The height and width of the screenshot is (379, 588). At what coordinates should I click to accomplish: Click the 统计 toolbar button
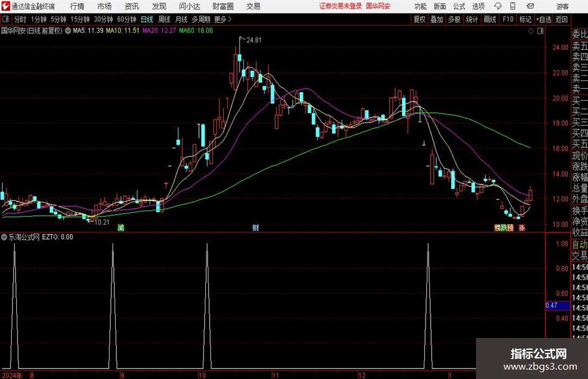click(x=472, y=19)
